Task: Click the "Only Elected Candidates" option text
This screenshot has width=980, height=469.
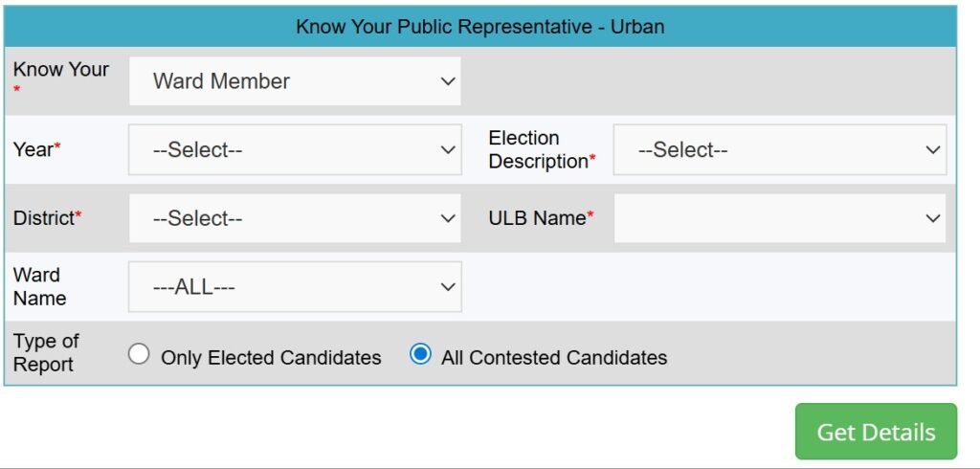Action: click(x=271, y=358)
